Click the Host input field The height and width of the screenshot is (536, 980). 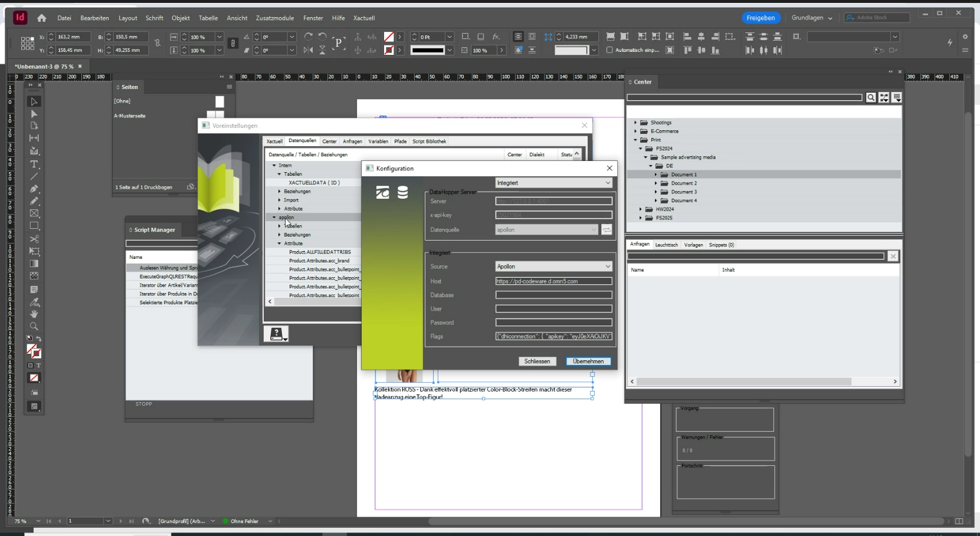[x=553, y=281]
